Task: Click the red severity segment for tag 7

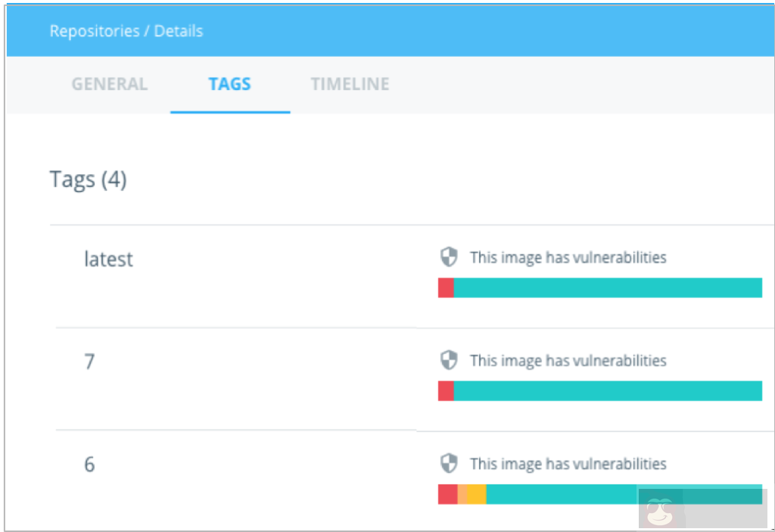Action: (x=447, y=390)
